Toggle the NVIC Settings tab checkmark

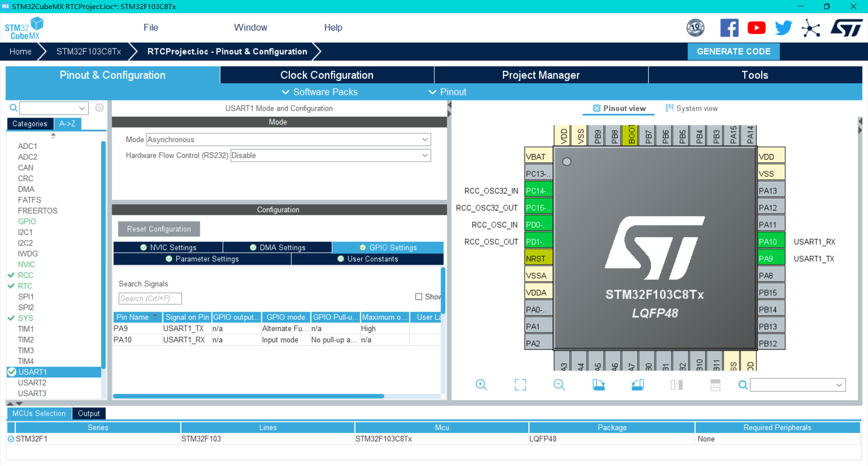pos(143,247)
